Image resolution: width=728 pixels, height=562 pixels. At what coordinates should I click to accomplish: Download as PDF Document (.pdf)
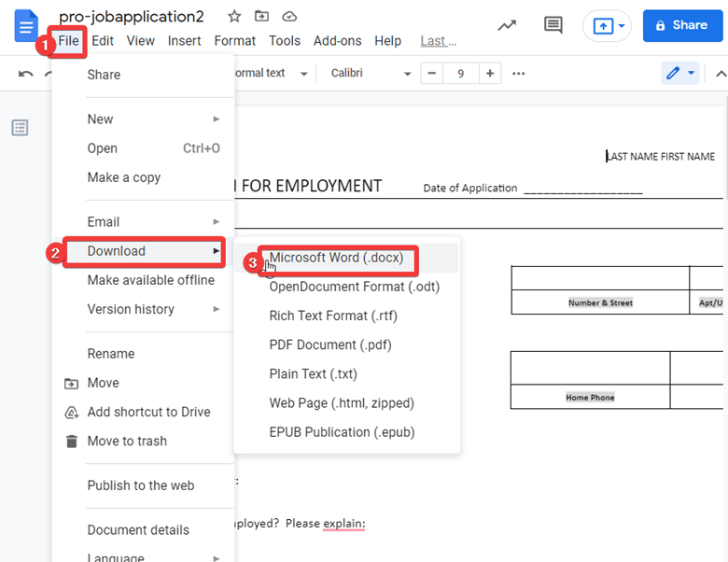[x=347, y=345]
